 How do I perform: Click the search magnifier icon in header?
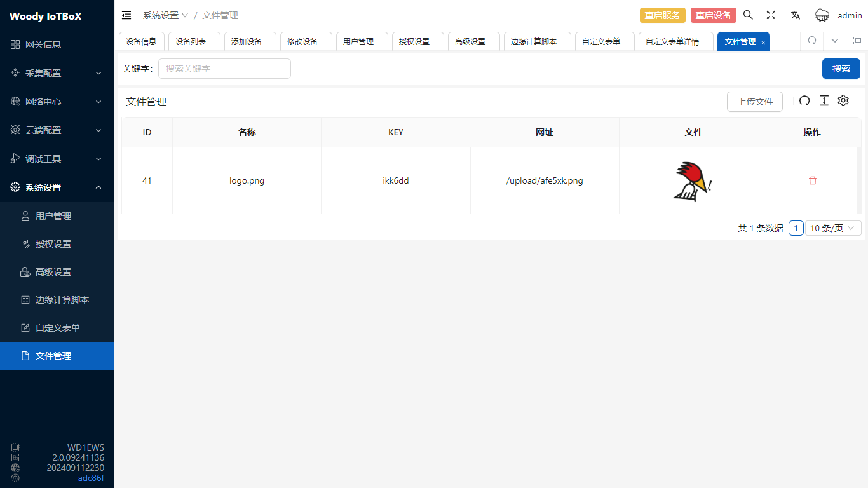click(748, 15)
